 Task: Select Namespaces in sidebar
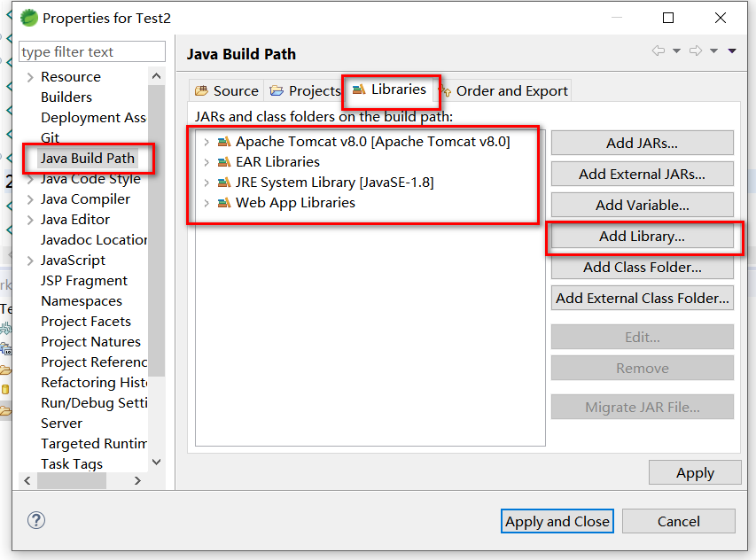pyautogui.click(x=82, y=301)
